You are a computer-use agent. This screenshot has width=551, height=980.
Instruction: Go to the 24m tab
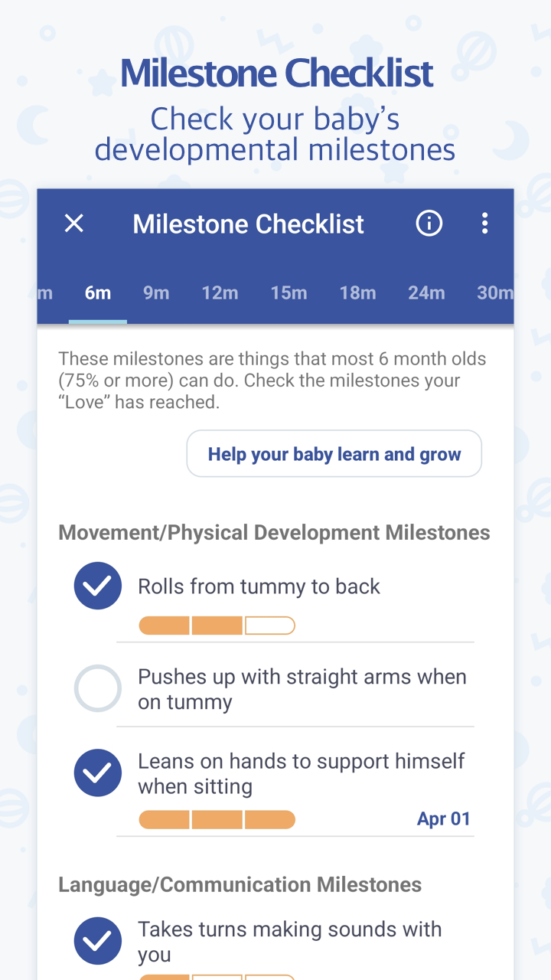coord(426,293)
